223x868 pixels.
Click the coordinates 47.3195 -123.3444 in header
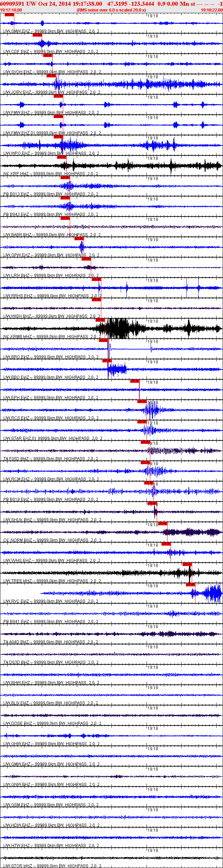(x=131, y=4)
